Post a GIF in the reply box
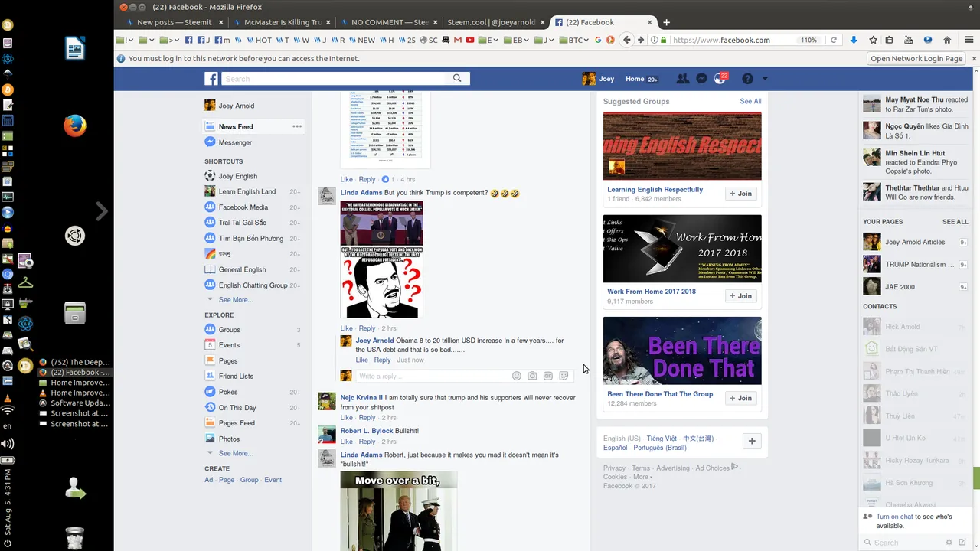 [548, 376]
